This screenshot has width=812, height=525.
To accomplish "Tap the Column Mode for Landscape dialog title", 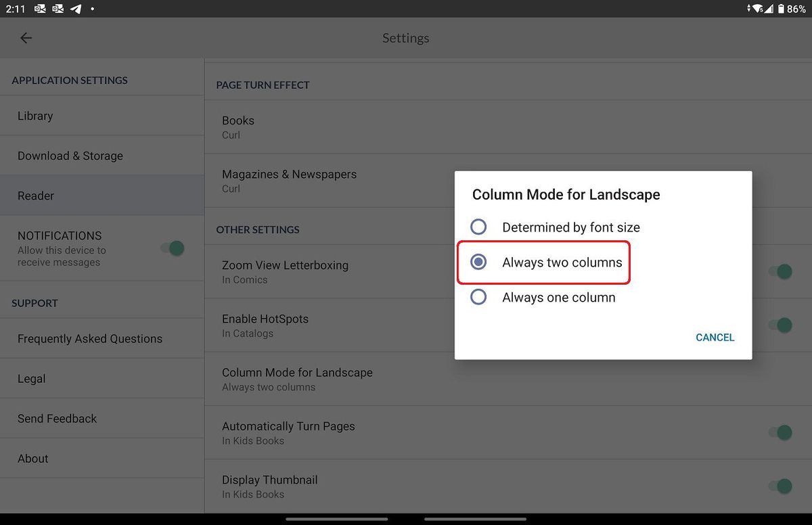I will (566, 195).
